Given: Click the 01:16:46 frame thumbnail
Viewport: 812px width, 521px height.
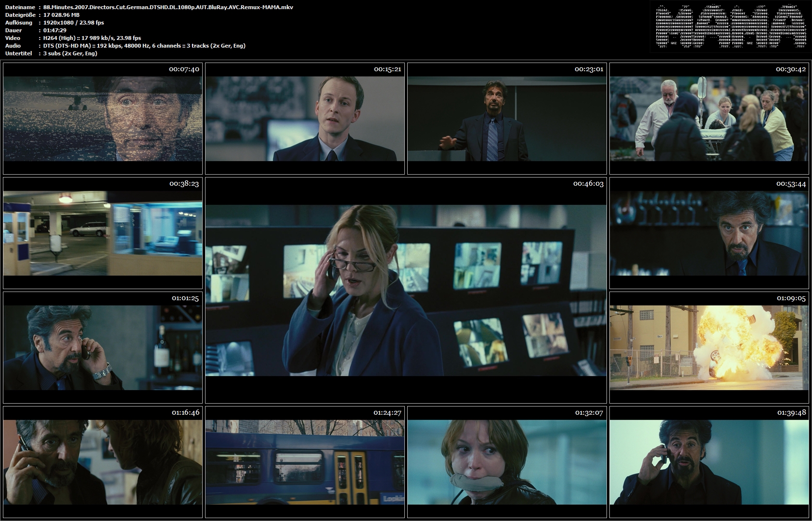Looking at the screenshot, I should click(103, 462).
